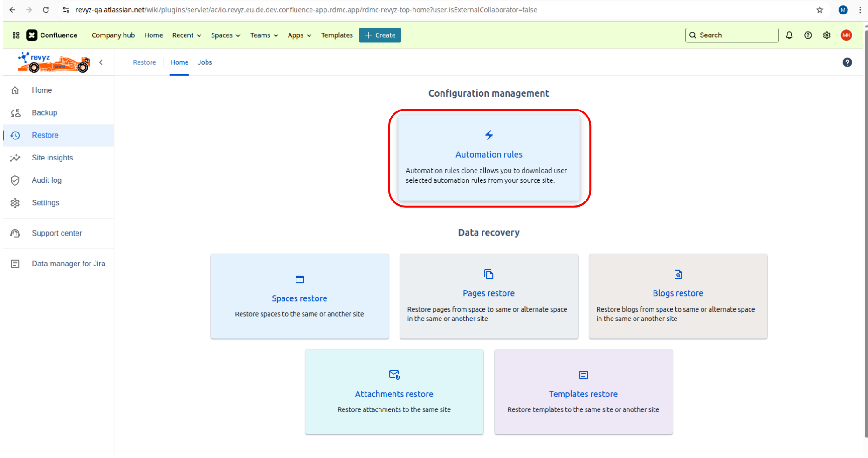Click the Revyz help icon at right
This screenshot has width=868, height=458.
point(847,62)
